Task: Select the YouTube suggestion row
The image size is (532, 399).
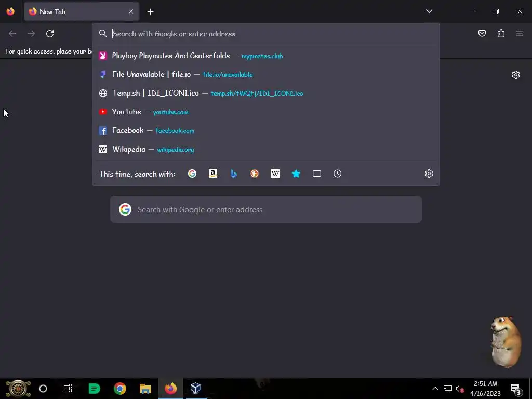Action: coord(266,112)
